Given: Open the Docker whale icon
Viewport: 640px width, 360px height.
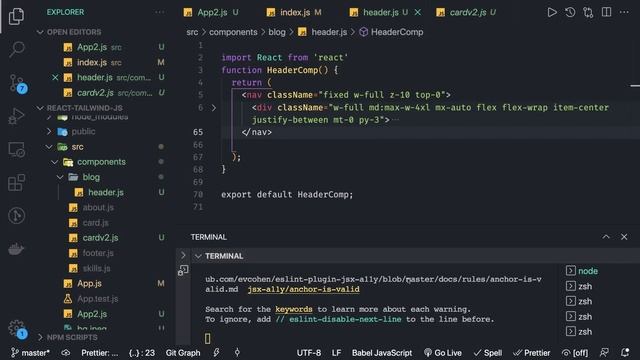Looking at the screenshot, I should pos(16,249).
